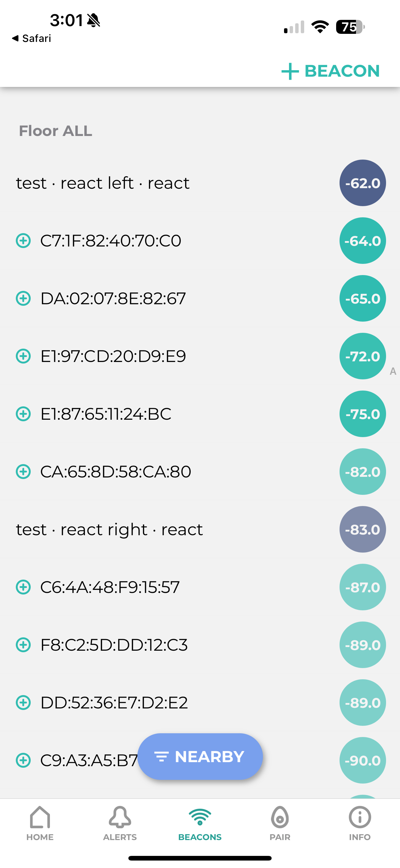400x868 pixels.
Task: Select the "test · react right · react" row
Action: (x=109, y=530)
